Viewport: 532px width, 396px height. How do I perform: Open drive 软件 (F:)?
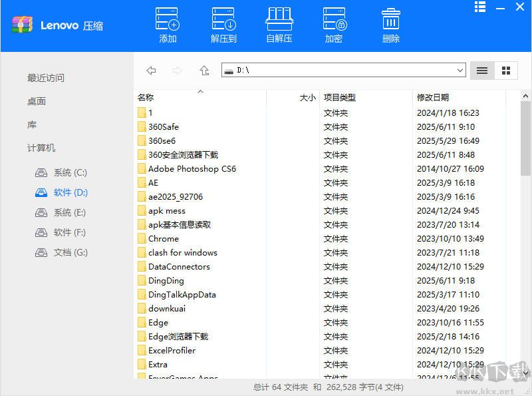[x=61, y=233]
